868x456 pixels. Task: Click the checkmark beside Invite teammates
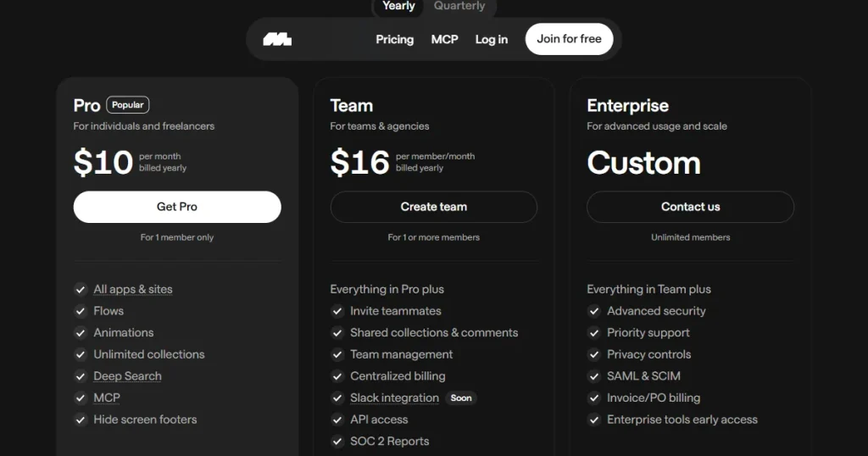coord(337,311)
